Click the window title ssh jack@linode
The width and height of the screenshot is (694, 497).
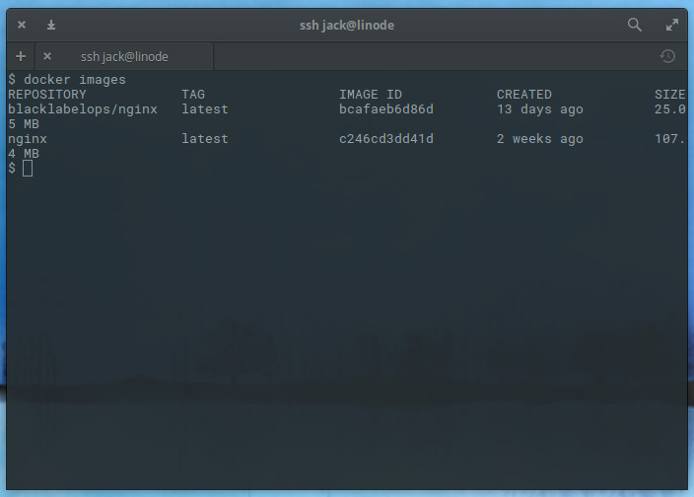[x=346, y=25]
